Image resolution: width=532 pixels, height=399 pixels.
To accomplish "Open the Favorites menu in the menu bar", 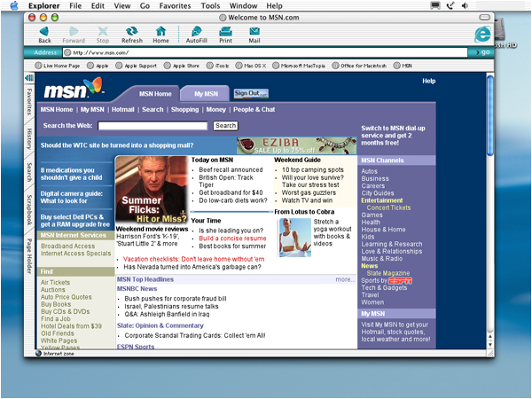I will (175, 6).
